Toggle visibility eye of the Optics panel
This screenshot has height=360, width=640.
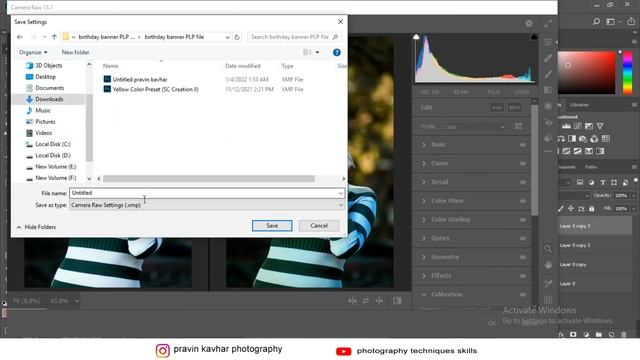coord(523,238)
